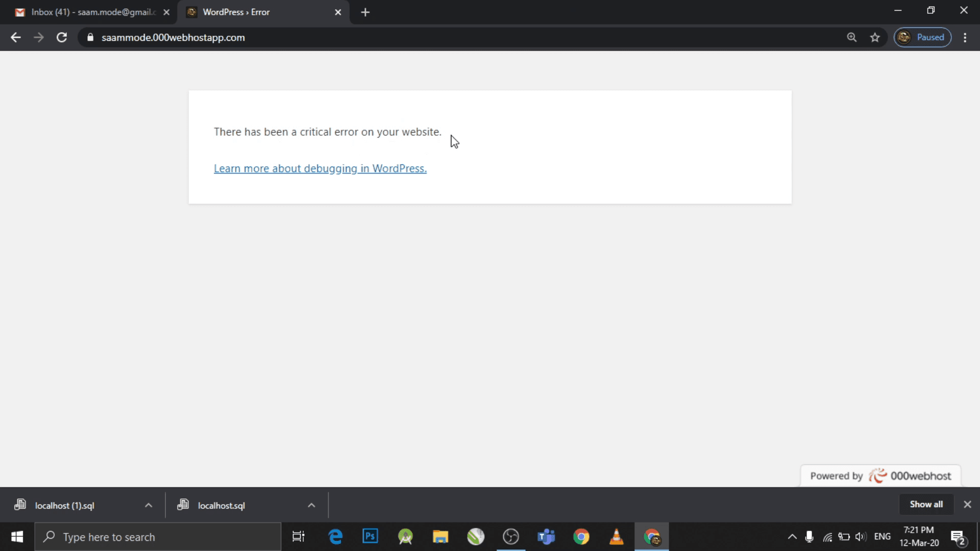Open File Explorer from the taskbar
980x551 pixels.
(x=440, y=537)
